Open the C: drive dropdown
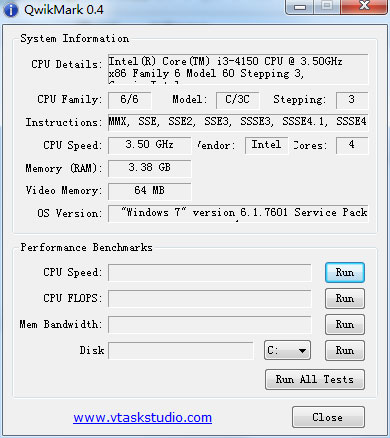390x438 pixels. [287, 350]
